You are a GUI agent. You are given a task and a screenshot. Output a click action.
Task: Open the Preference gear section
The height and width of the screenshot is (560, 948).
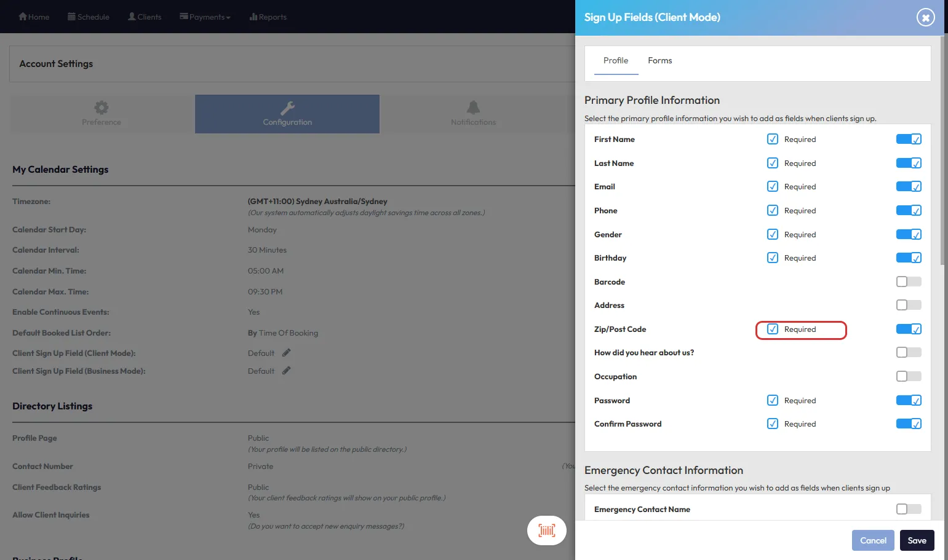pos(102,114)
